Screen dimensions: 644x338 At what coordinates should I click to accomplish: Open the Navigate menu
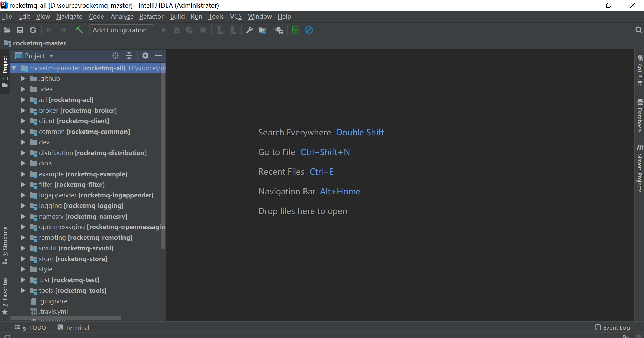point(69,16)
